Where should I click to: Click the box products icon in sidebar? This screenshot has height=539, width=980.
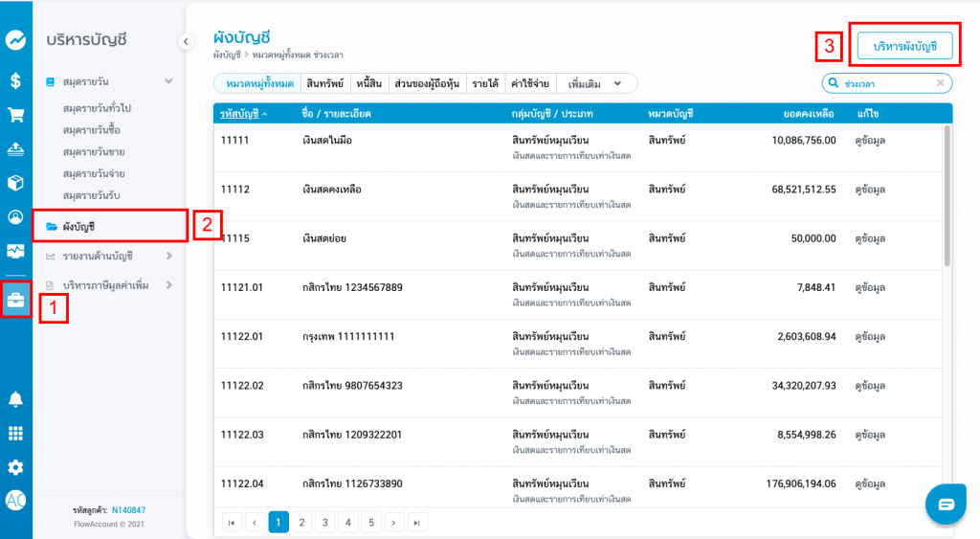tap(15, 182)
